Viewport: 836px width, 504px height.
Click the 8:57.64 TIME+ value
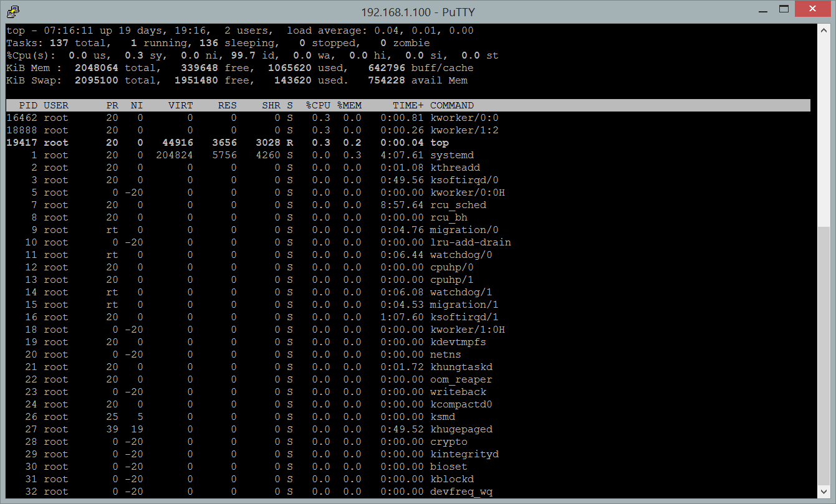(402, 205)
